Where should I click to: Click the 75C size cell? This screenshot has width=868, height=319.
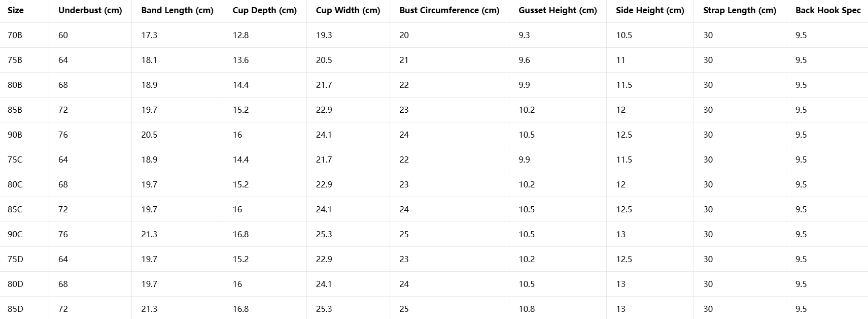15,160
